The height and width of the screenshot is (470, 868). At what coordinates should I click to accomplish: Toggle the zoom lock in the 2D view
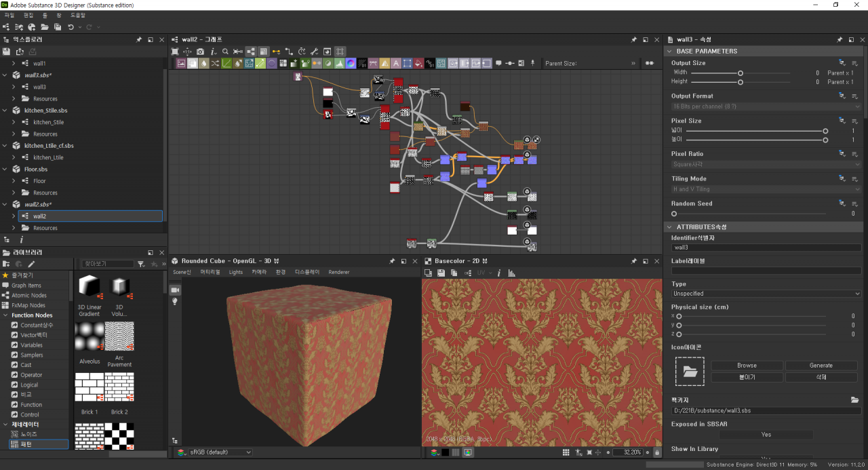pos(656,452)
